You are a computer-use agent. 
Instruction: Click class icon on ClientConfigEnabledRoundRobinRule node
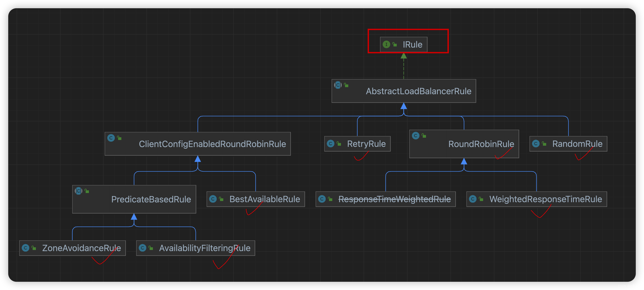pyautogui.click(x=111, y=138)
